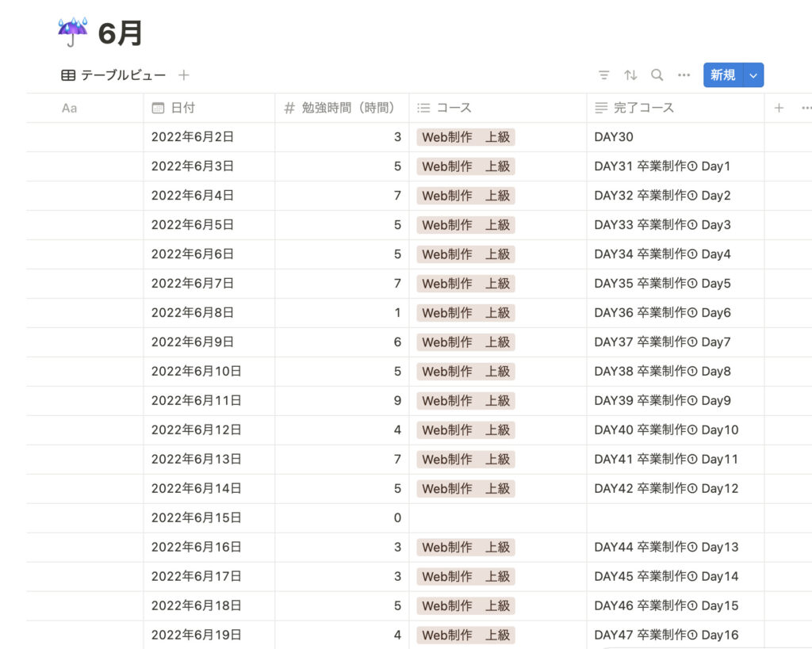Click the 新規 button
This screenshot has width=812, height=649.
722,75
